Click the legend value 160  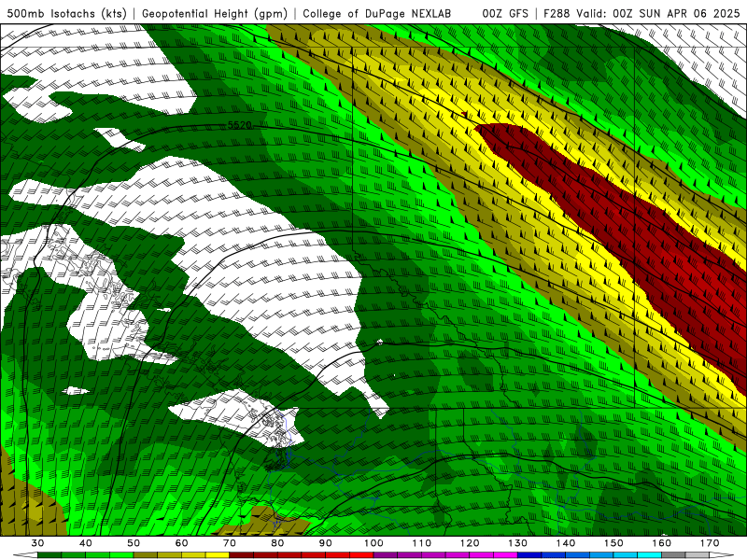pyautogui.click(x=662, y=543)
